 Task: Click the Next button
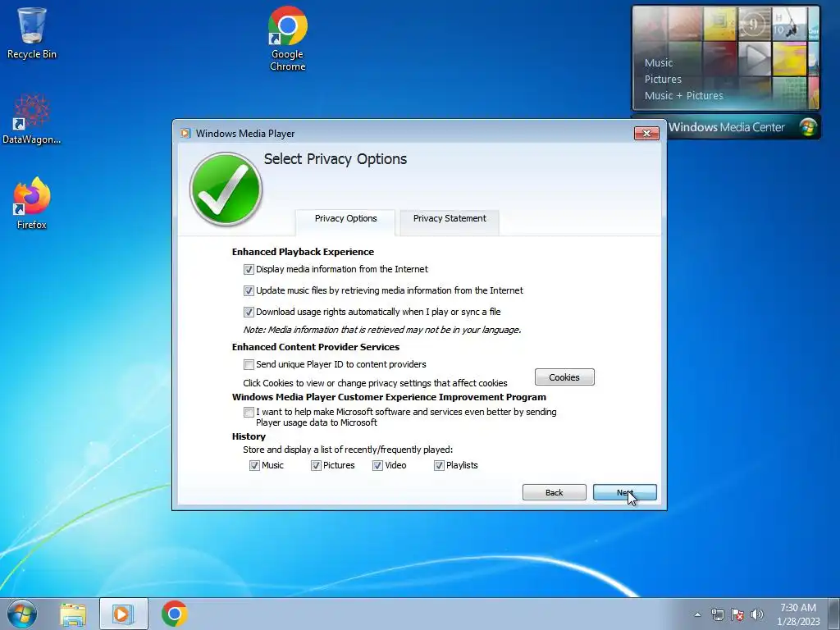[x=624, y=492]
